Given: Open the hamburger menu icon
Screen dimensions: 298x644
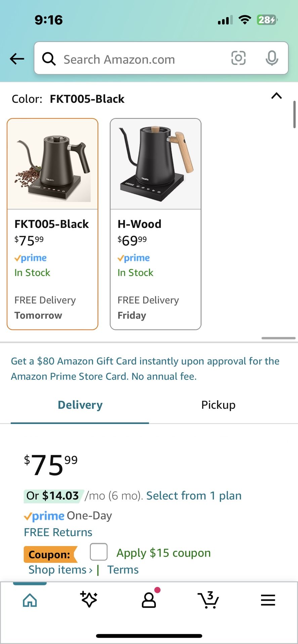Looking at the screenshot, I should [268, 600].
